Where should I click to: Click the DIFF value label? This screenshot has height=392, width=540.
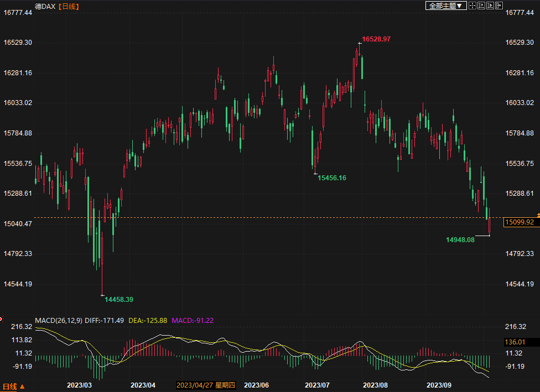(105, 320)
